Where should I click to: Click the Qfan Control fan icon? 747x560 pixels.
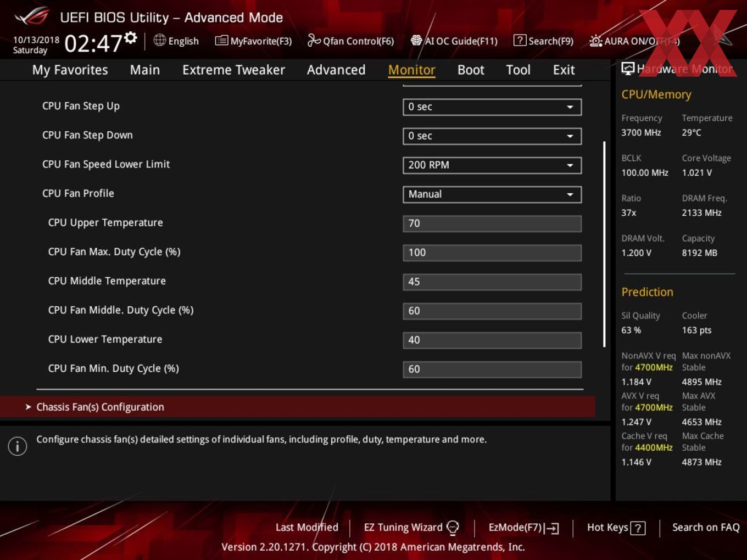[314, 40]
